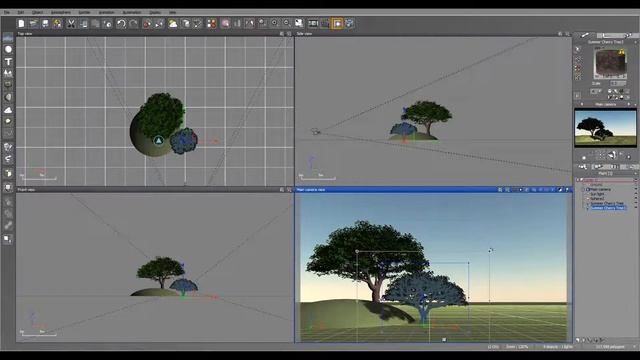Open the Atmosphere editor sun-cloud icon
The image size is (640, 360).
(x=173, y=24)
